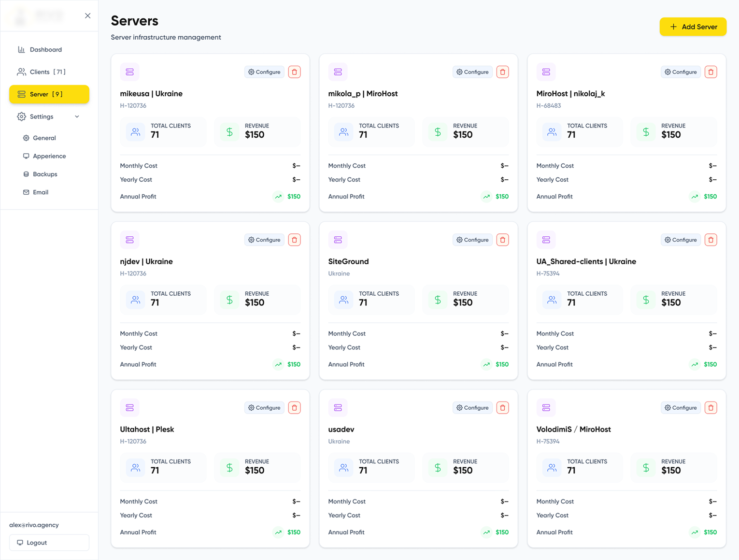
Task: Click the Clients people icon in sidebar
Action: click(x=21, y=72)
